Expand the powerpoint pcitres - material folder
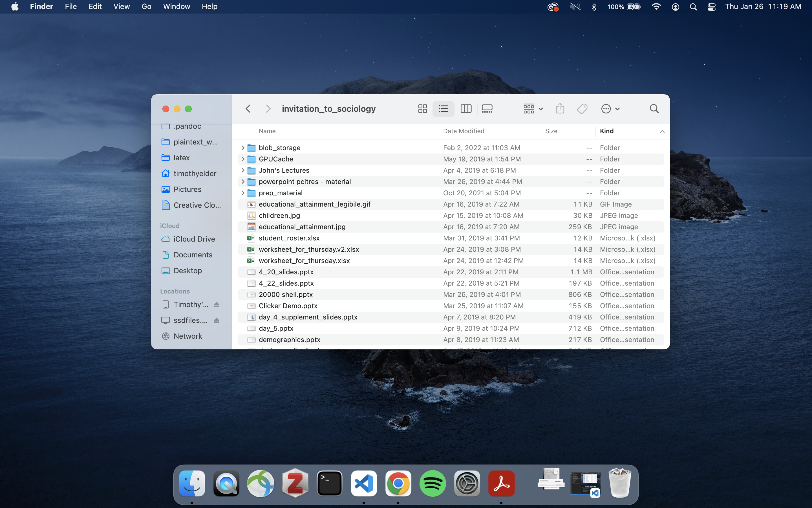 tap(242, 181)
